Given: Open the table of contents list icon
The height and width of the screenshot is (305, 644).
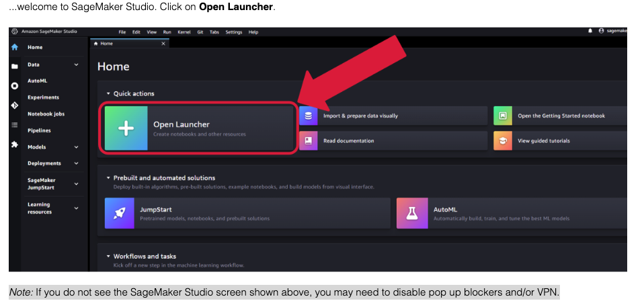Looking at the screenshot, I should [x=14, y=125].
